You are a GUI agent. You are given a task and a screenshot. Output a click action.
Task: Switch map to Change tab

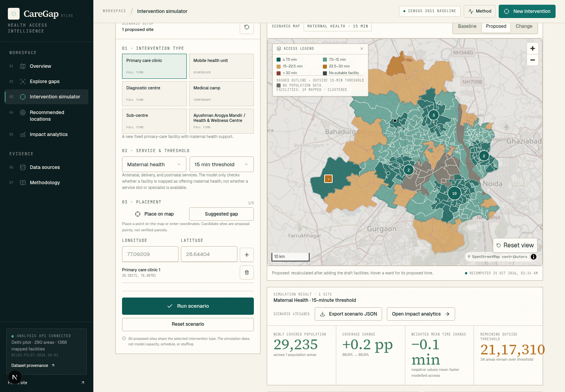[524, 26]
